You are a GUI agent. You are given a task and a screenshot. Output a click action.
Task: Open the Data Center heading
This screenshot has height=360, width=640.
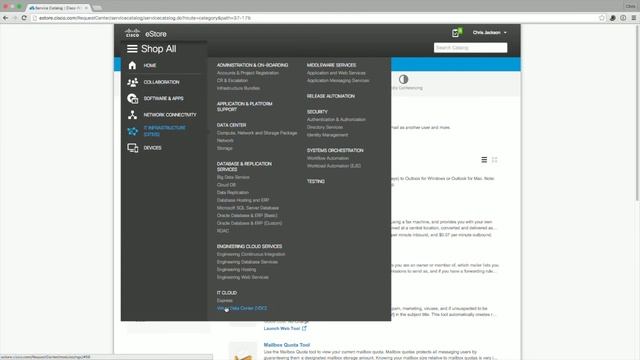click(x=231, y=125)
